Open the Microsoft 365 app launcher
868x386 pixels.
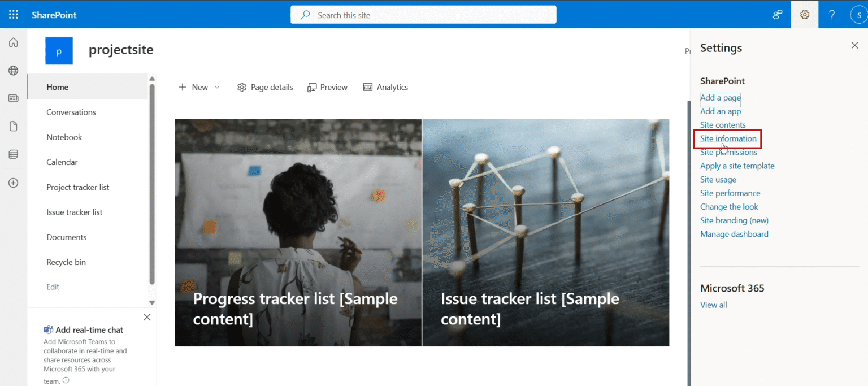point(13,14)
